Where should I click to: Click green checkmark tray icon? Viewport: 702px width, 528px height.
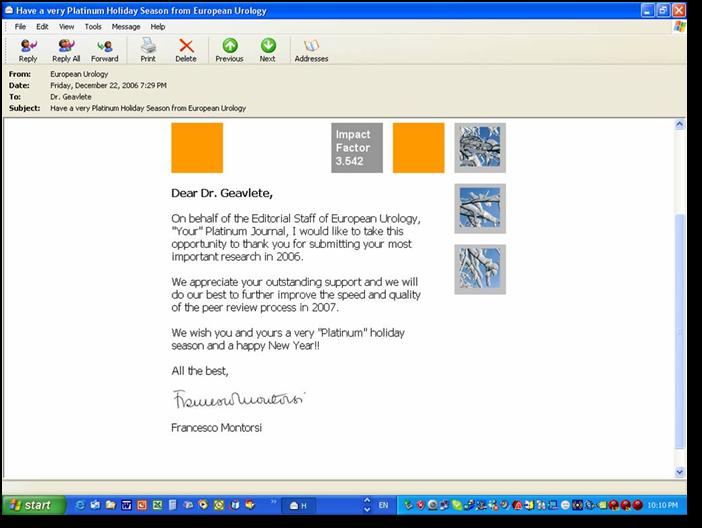point(408,505)
